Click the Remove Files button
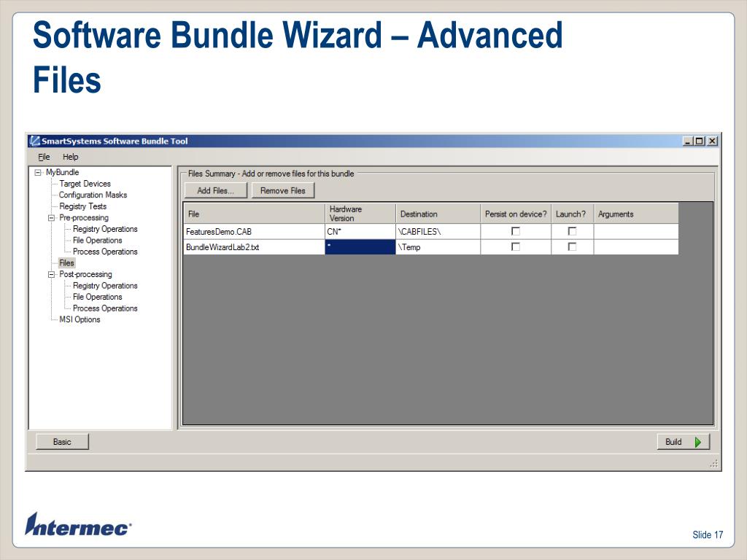Viewport: 747px width, 560px height. 283,190
